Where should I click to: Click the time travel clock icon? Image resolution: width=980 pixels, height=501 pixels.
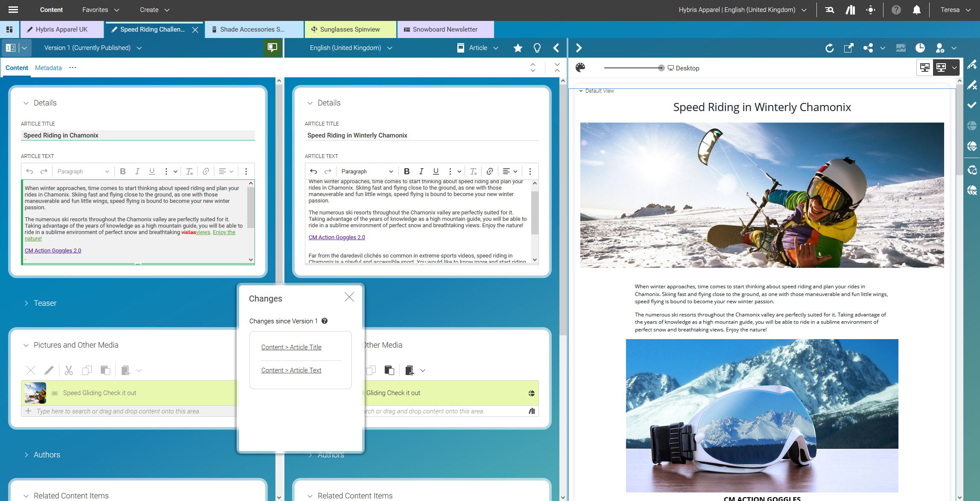tap(920, 48)
